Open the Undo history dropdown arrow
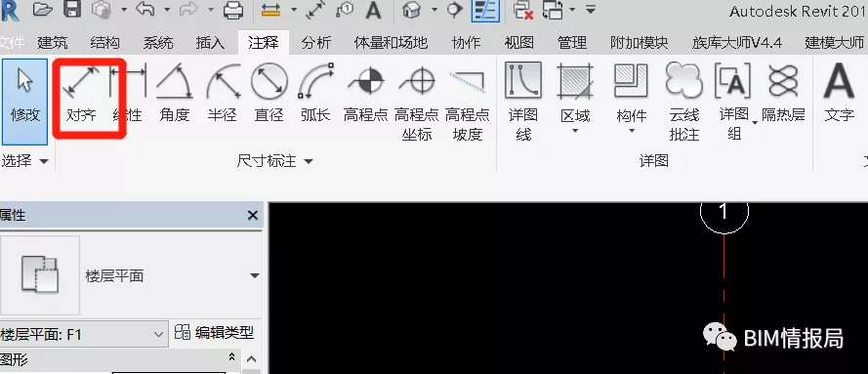868x374 pixels. pos(167,10)
